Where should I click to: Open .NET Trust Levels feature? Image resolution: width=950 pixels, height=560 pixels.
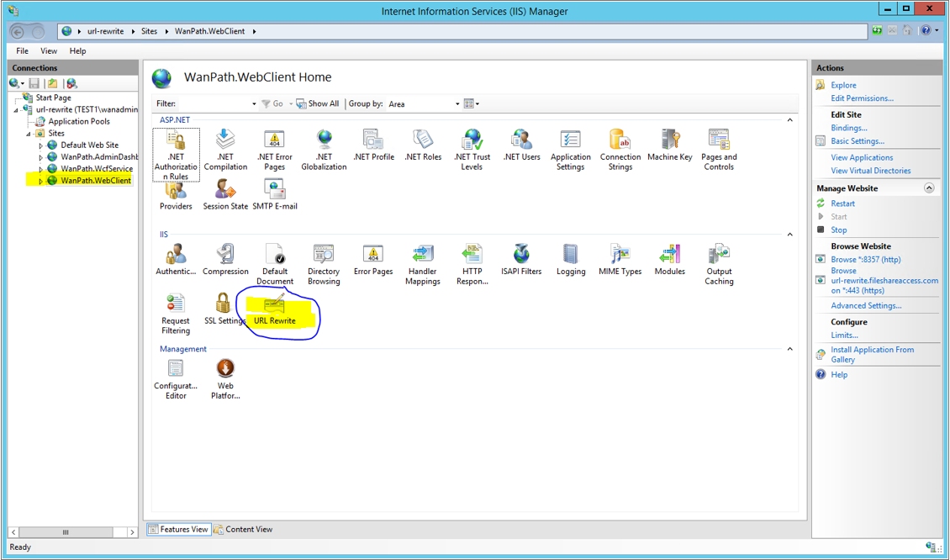click(x=472, y=151)
